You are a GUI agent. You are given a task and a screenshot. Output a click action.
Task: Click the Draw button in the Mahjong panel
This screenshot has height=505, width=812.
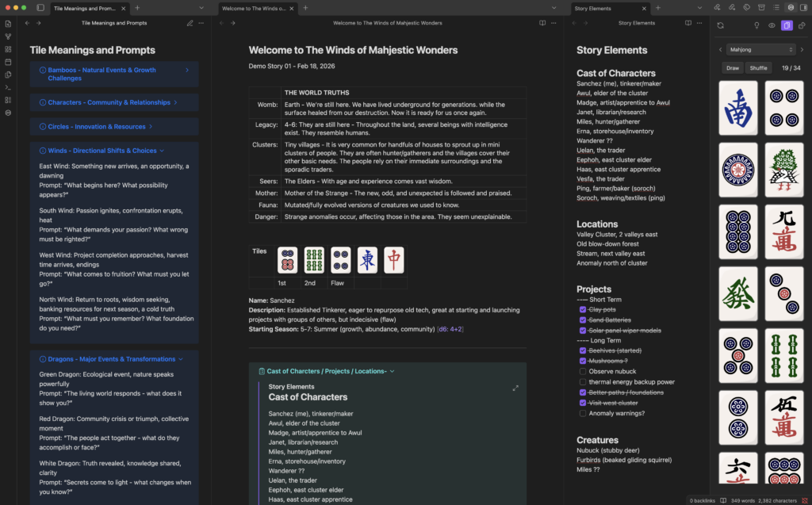[733, 67]
